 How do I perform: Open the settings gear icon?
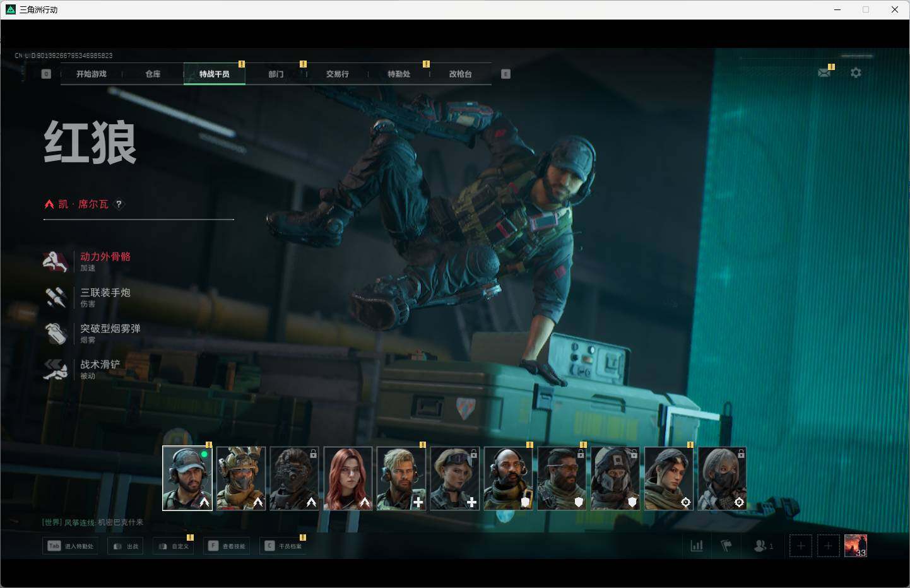click(856, 73)
